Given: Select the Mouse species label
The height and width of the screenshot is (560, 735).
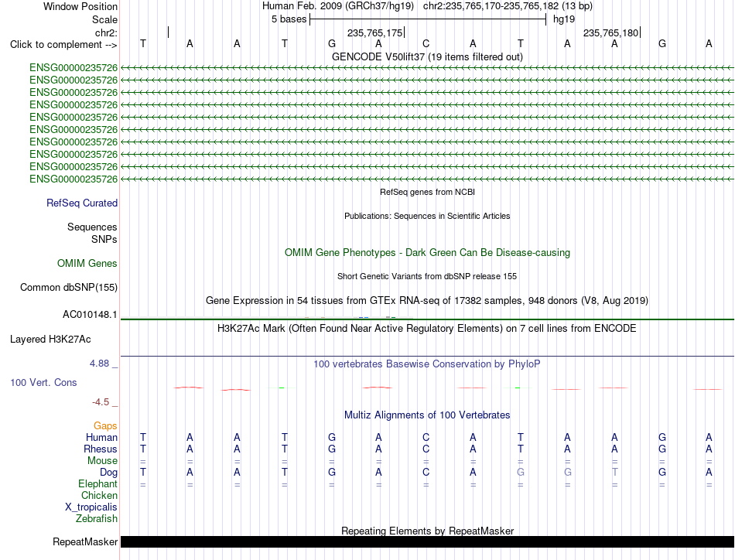Looking at the screenshot, I should (x=102, y=461).
